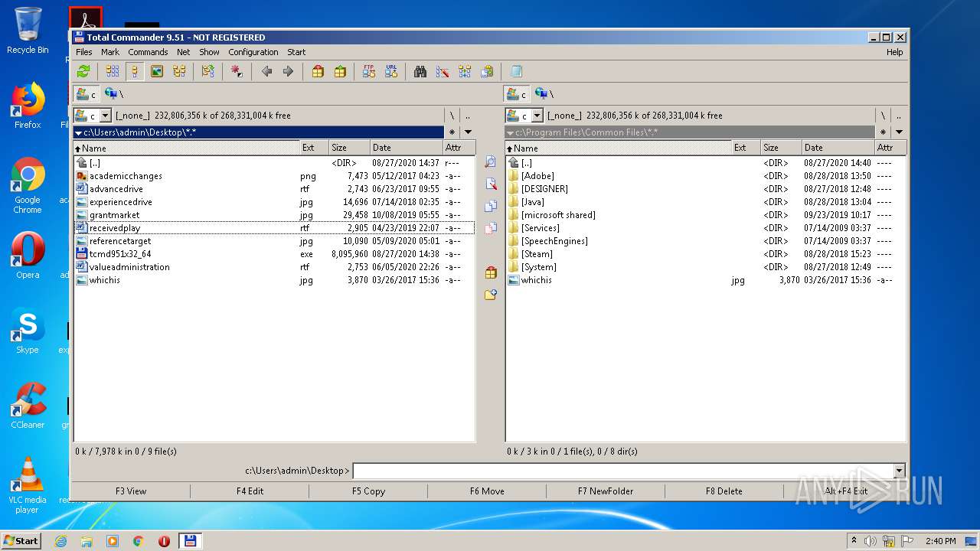The height and width of the screenshot is (551, 980).
Task: Go to root with left panel backslash button
Action: (452, 116)
